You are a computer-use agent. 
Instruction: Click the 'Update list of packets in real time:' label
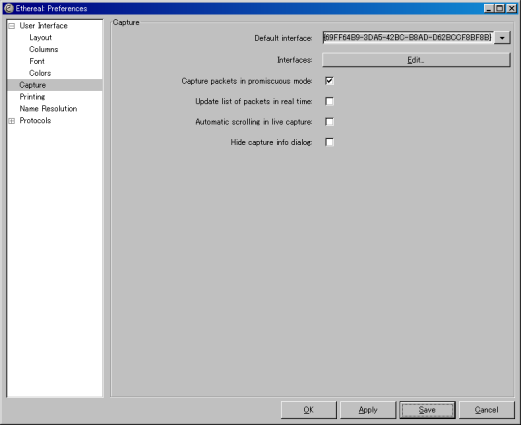[254, 101]
